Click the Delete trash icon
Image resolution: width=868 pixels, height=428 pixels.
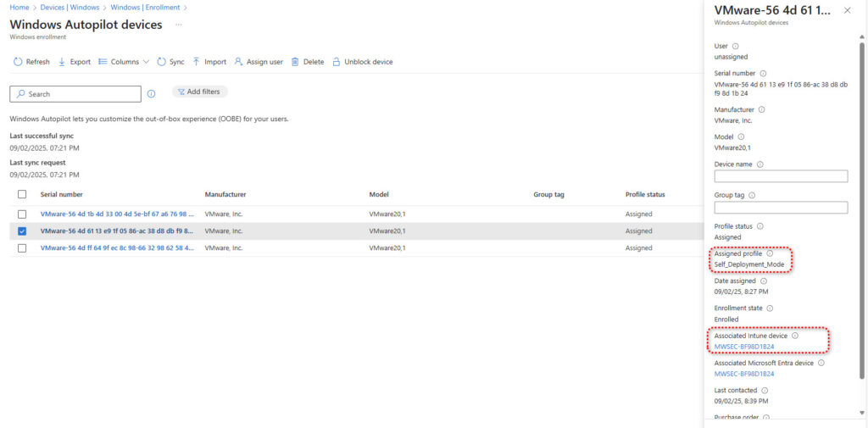coord(295,62)
